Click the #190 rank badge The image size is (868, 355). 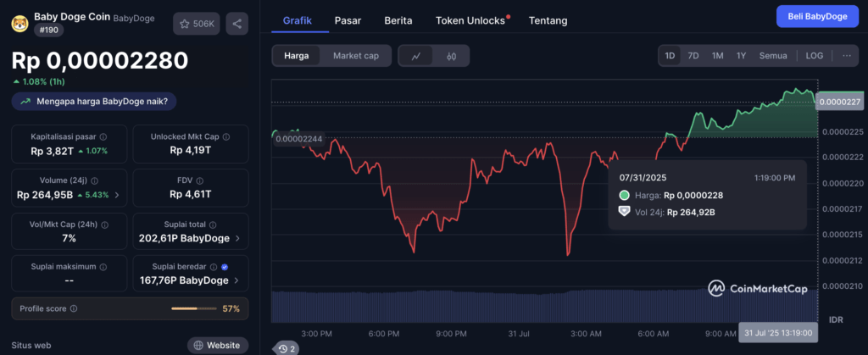(48, 30)
